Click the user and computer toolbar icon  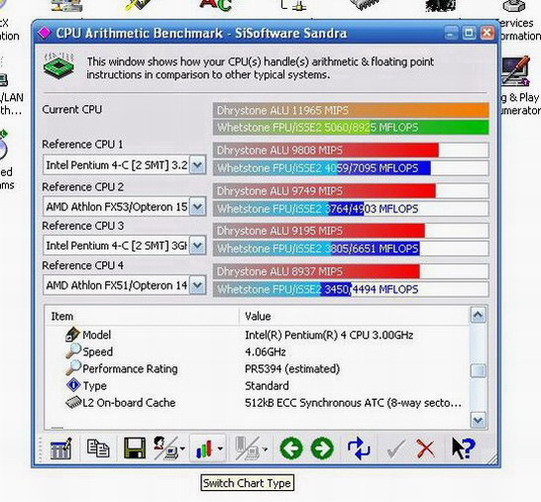[x=165, y=448]
